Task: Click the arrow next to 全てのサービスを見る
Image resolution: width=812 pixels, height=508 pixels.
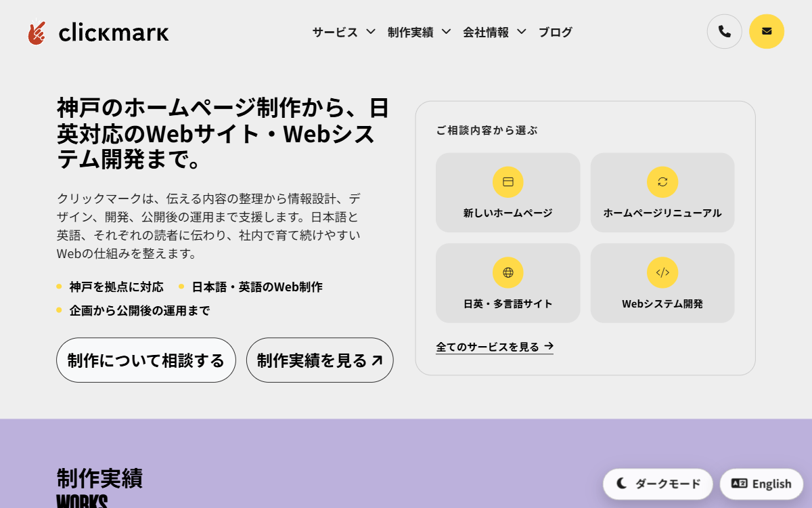Action: [549, 346]
